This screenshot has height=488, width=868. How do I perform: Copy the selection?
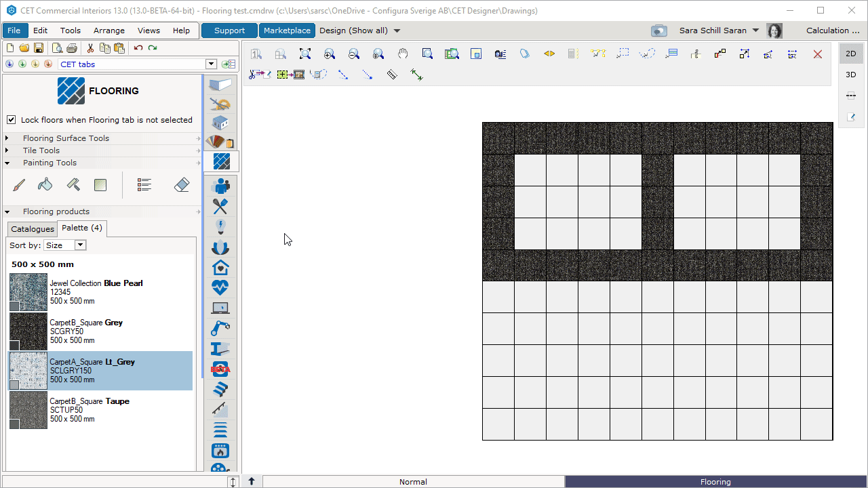pyautogui.click(x=105, y=48)
